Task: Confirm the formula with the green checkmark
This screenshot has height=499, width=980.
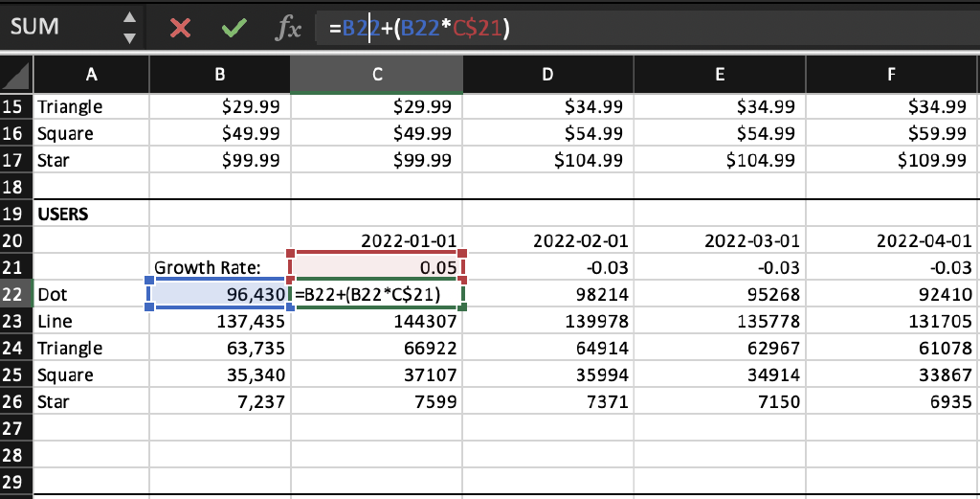Action: [x=231, y=29]
